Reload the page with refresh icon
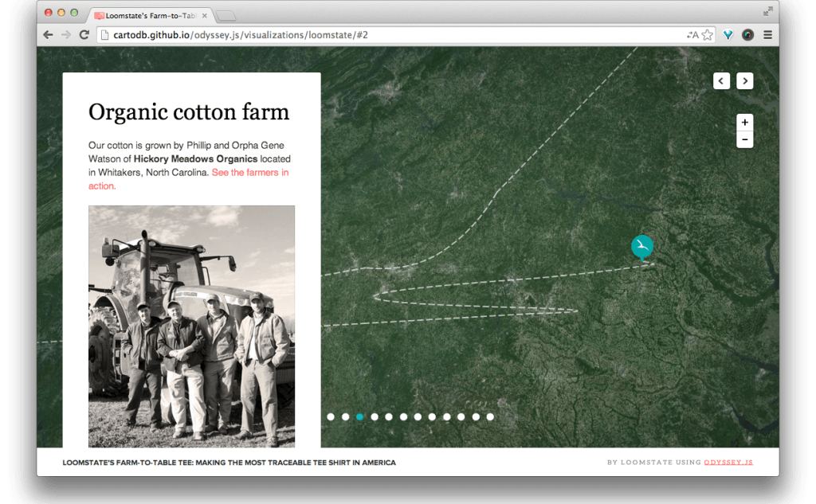The image size is (816, 504). pos(84,35)
